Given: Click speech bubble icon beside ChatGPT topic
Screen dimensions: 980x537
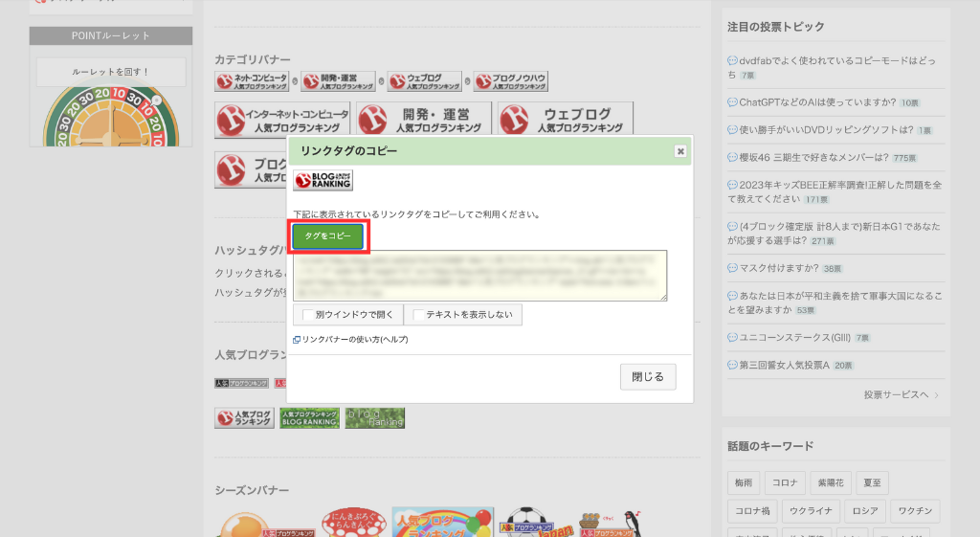Looking at the screenshot, I should (732, 101).
